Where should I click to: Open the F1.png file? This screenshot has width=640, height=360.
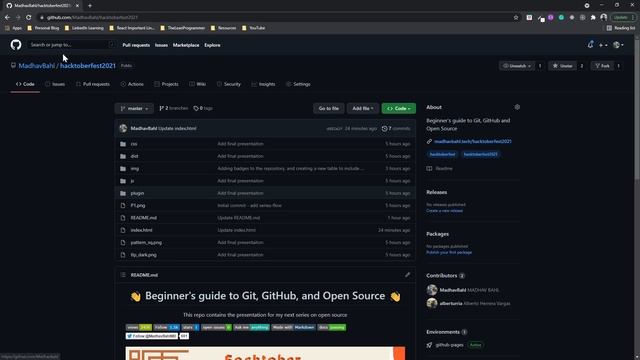138,205
